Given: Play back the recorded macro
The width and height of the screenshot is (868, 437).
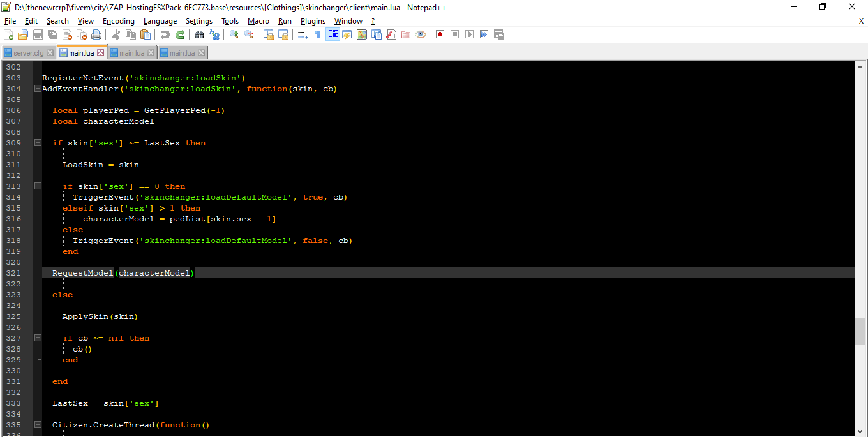Looking at the screenshot, I should [x=470, y=34].
